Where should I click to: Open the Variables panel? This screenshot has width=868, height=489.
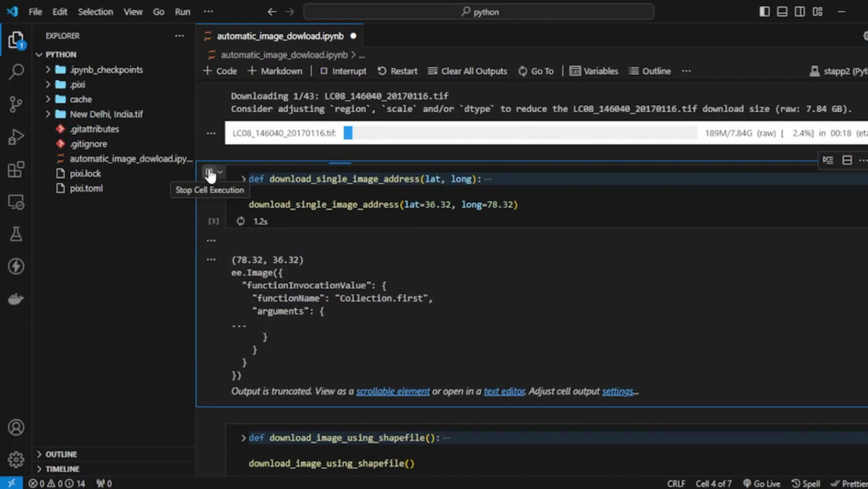[594, 71]
